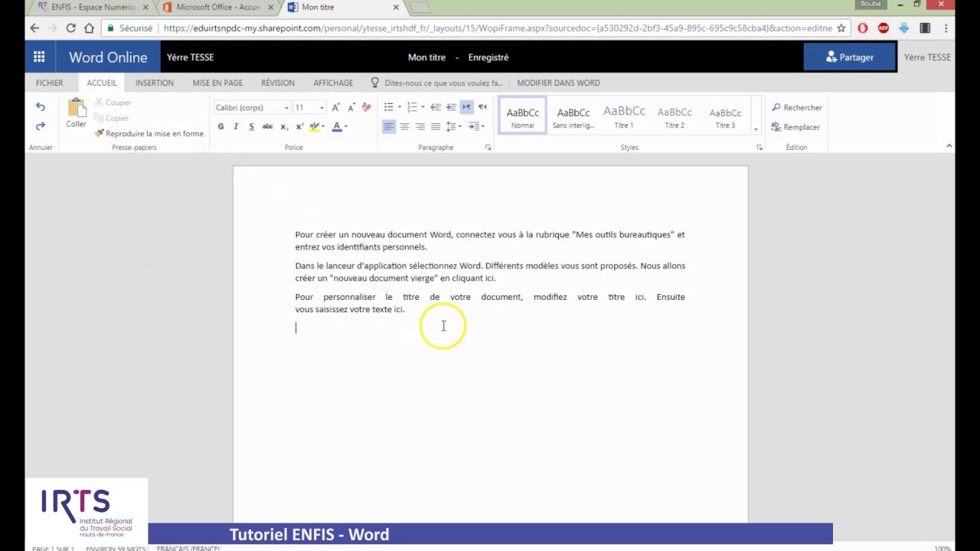Center the paragraph text
Viewport: 980px width, 551px height.
404,126
